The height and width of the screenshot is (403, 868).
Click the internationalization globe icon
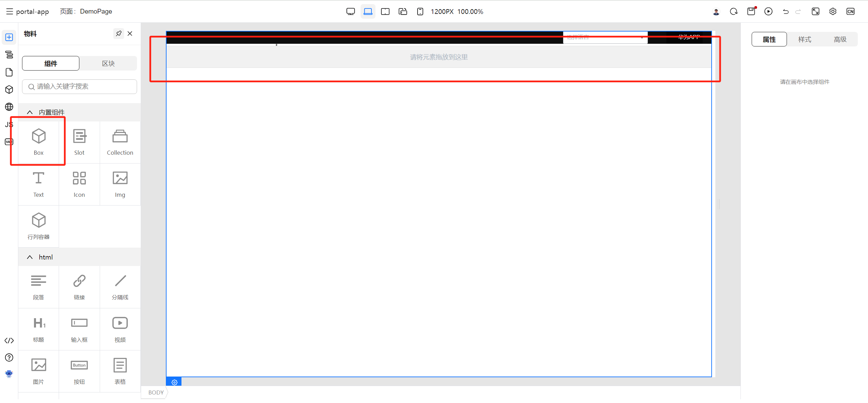pyautogui.click(x=9, y=107)
